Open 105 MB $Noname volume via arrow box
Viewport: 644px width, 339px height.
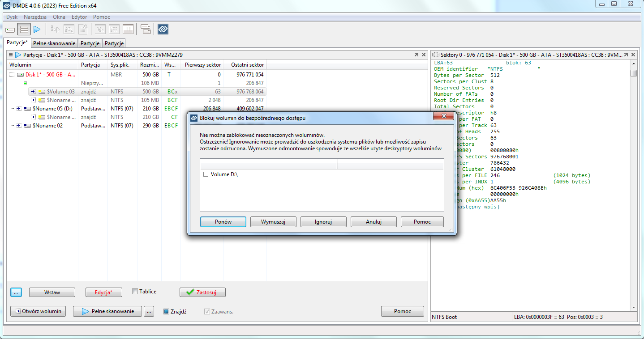click(x=33, y=100)
